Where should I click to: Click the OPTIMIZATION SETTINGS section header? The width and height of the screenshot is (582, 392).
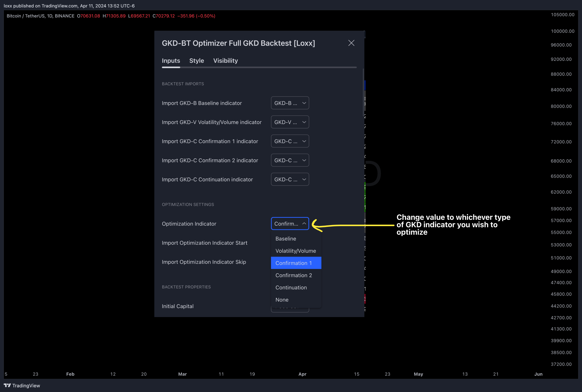[x=188, y=205]
